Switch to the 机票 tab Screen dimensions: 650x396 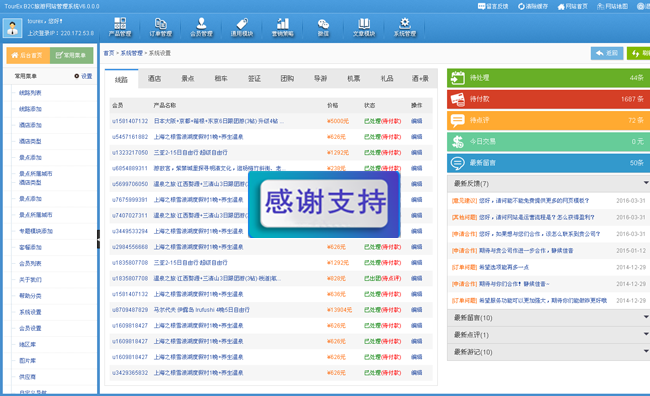(x=354, y=78)
